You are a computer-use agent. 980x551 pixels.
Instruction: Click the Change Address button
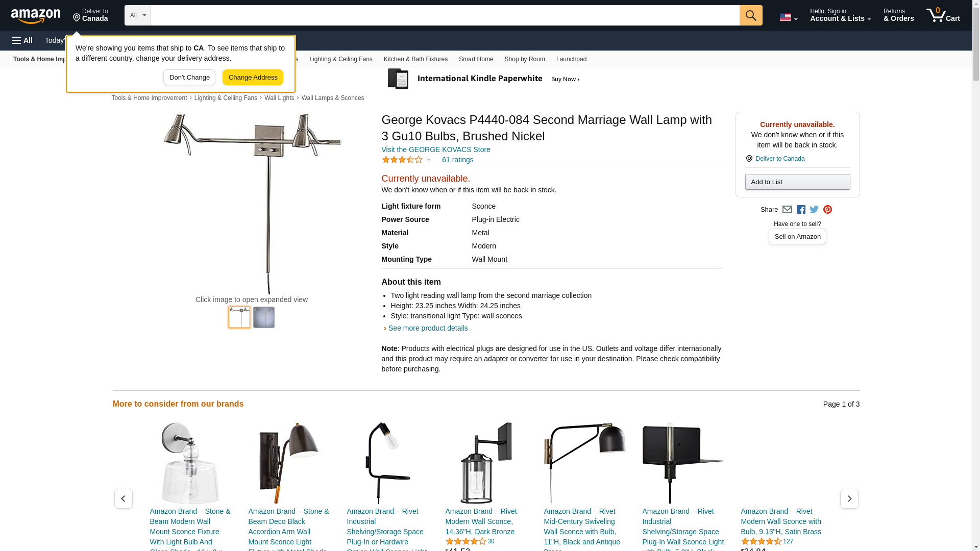click(253, 78)
